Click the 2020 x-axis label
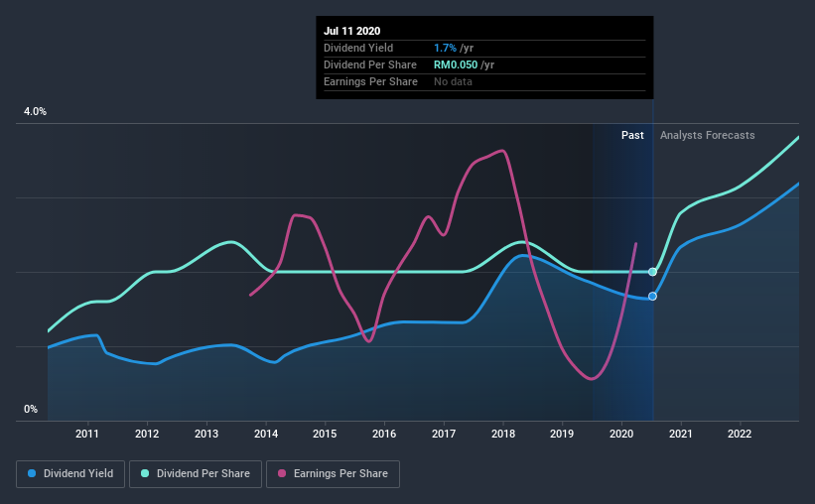The image size is (815, 504). pyautogui.click(x=621, y=434)
